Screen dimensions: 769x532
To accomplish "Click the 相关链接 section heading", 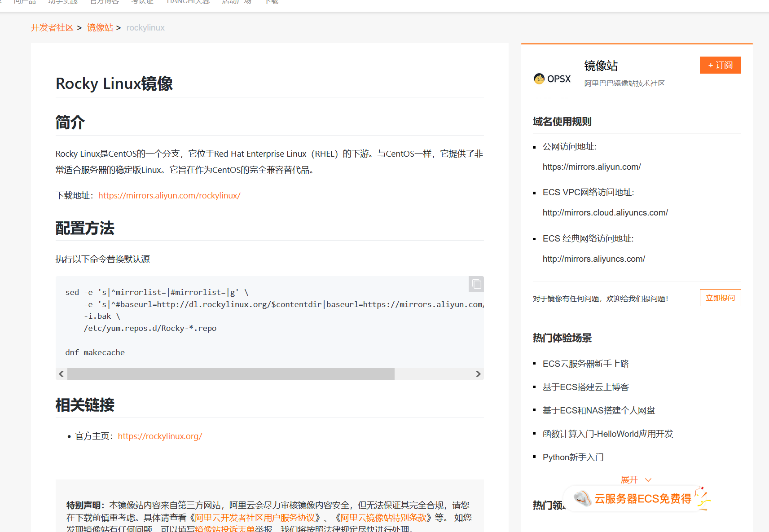I will 85,405.
